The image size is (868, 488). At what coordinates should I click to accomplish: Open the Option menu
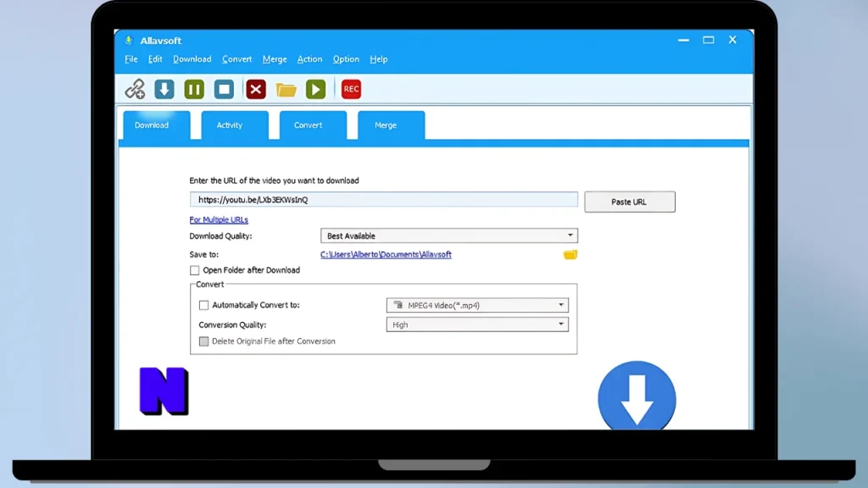(346, 59)
